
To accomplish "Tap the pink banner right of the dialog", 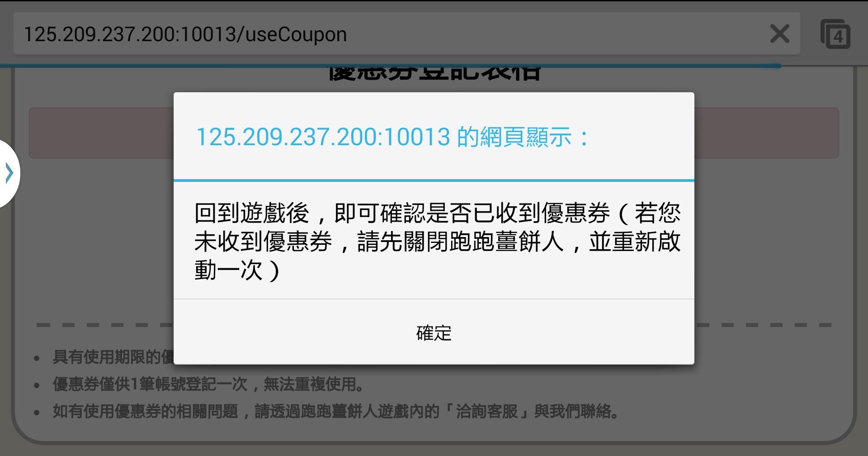I will pos(767,133).
